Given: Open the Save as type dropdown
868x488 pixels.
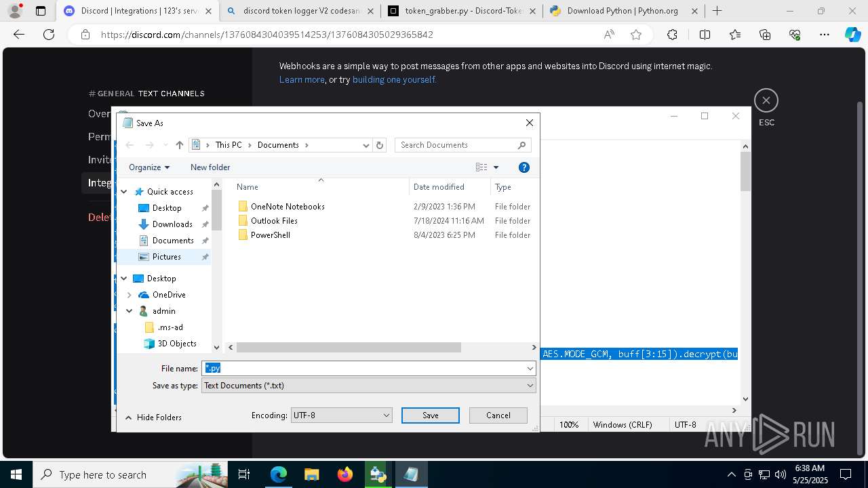Looking at the screenshot, I should [x=530, y=386].
